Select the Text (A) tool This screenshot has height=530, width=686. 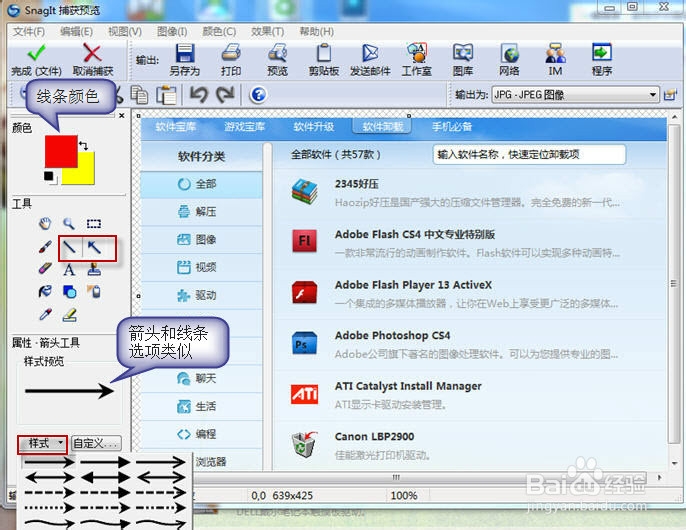(x=69, y=270)
